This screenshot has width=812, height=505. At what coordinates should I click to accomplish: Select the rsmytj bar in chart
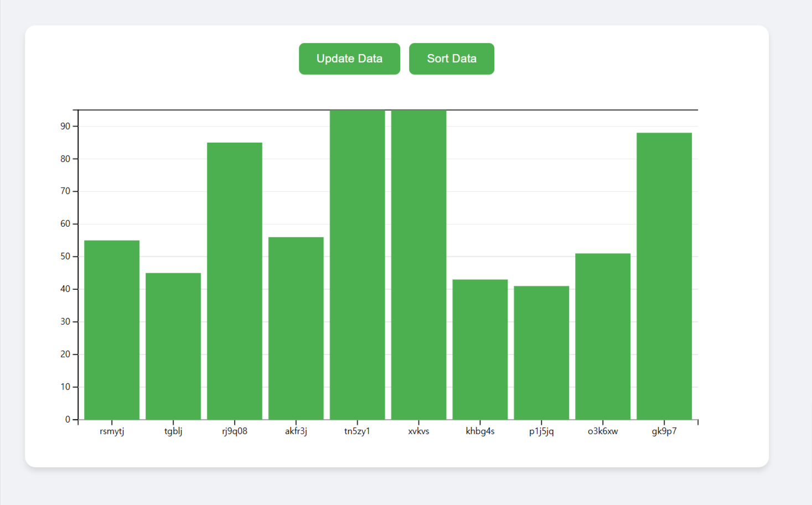point(112,330)
